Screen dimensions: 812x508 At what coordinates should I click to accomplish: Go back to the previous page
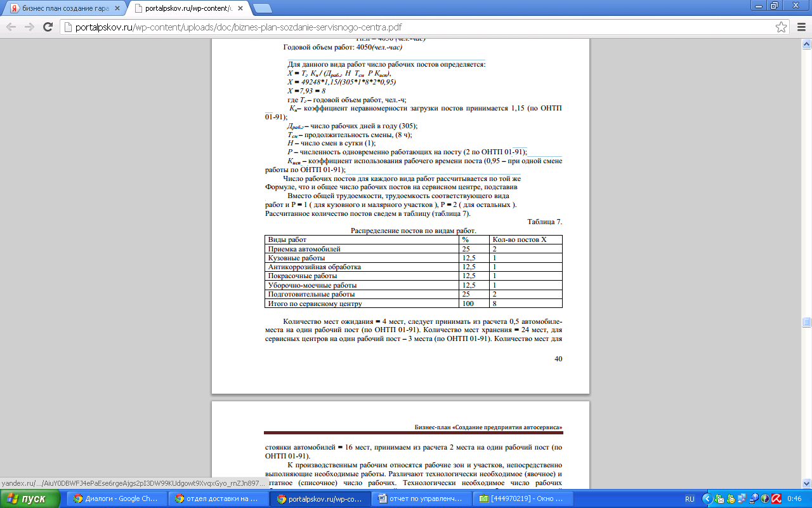click(12, 27)
